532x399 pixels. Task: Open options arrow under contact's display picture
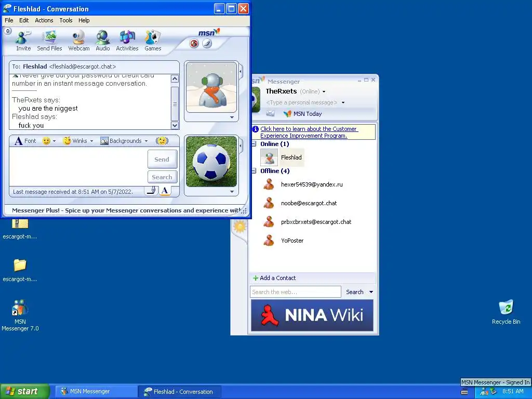(x=232, y=117)
